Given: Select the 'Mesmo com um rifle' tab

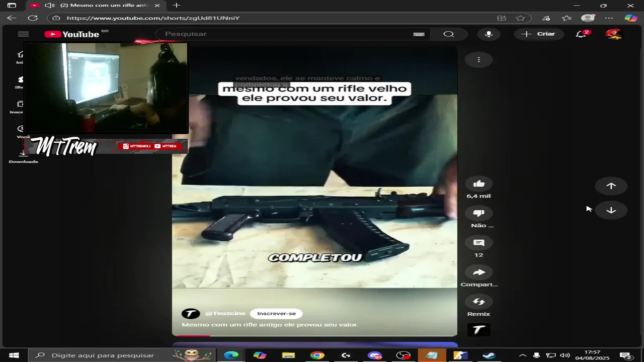Looking at the screenshot, I should (x=96, y=6).
